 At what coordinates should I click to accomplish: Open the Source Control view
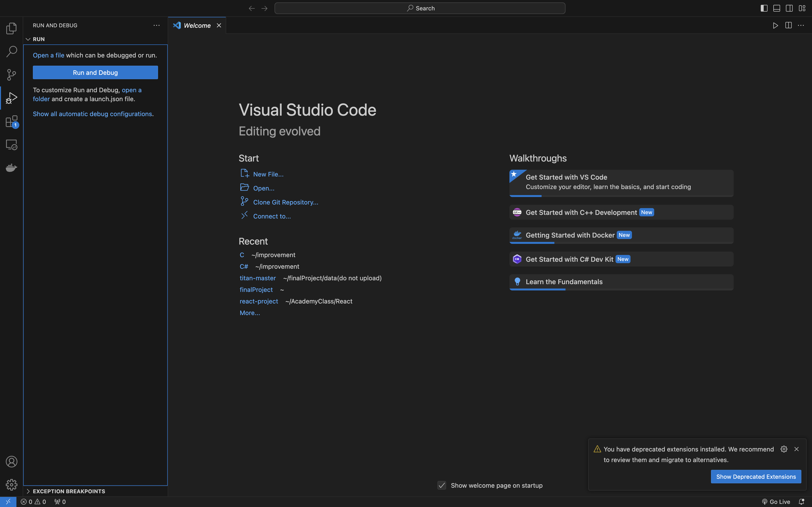[11, 75]
